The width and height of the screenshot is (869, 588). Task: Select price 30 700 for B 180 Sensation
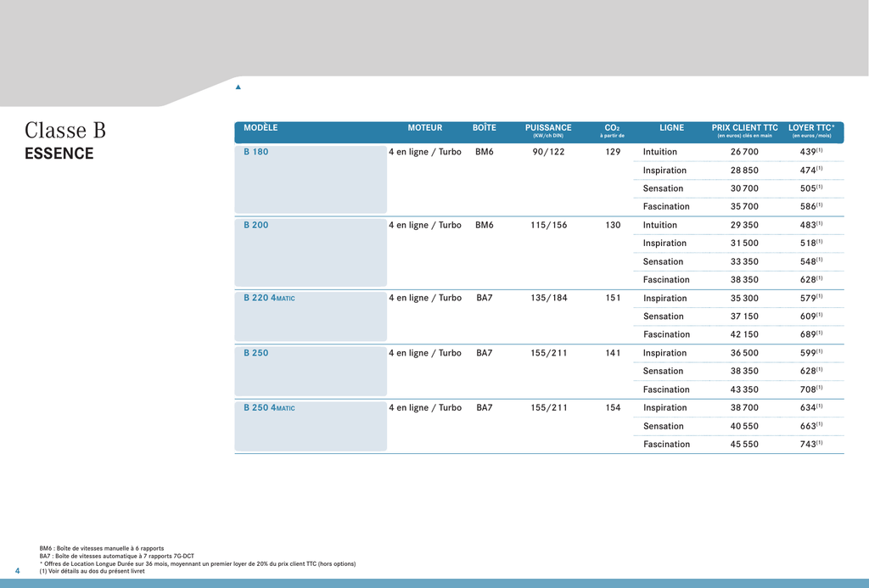(744, 188)
